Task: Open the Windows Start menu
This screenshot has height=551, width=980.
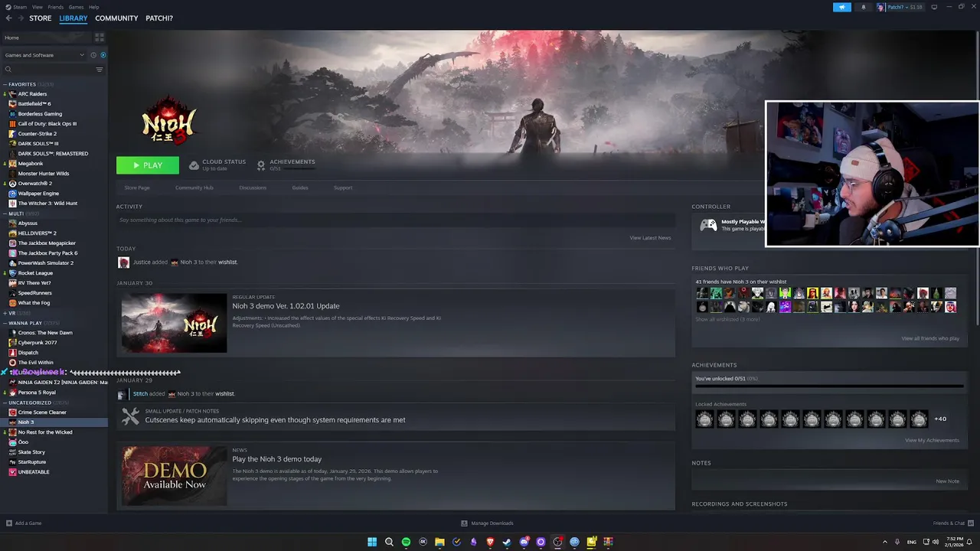Action: 372,542
